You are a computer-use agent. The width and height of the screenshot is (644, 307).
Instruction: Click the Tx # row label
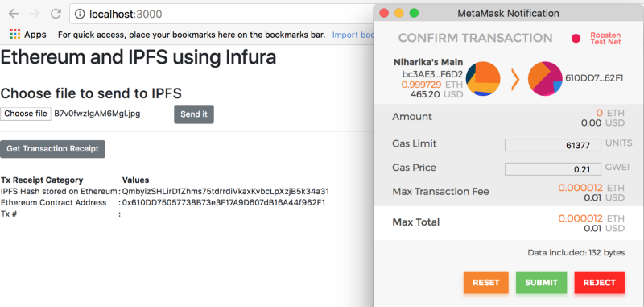coord(9,214)
